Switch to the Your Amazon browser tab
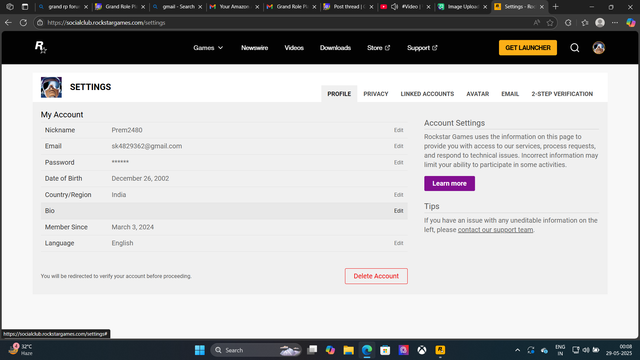640x360 pixels. point(234,7)
